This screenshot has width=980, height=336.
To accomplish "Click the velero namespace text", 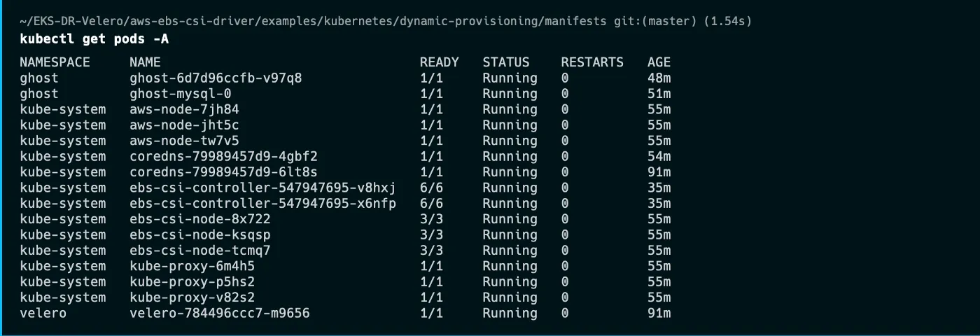I will (43, 313).
